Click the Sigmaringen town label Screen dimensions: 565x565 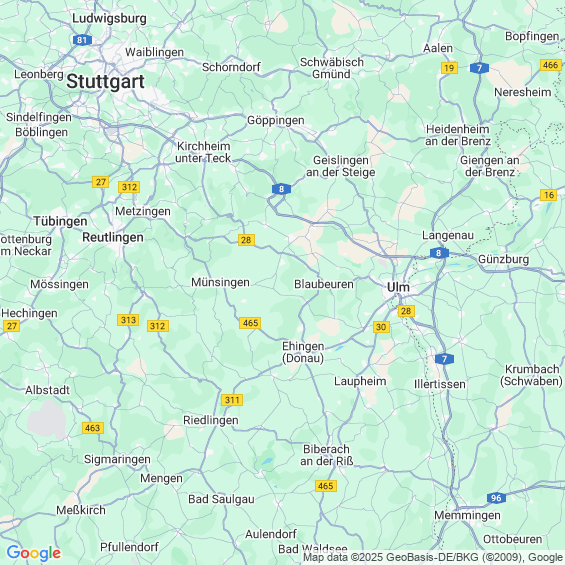pos(117,459)
